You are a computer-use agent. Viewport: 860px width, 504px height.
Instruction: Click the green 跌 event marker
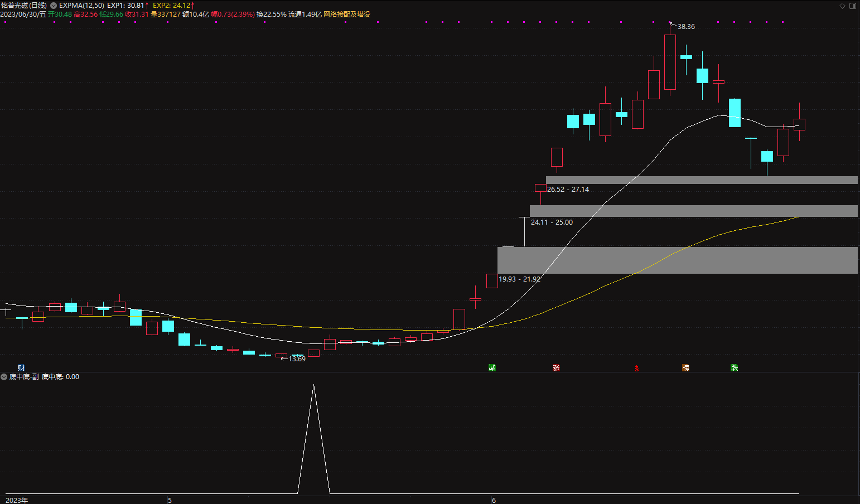point(735,367)
